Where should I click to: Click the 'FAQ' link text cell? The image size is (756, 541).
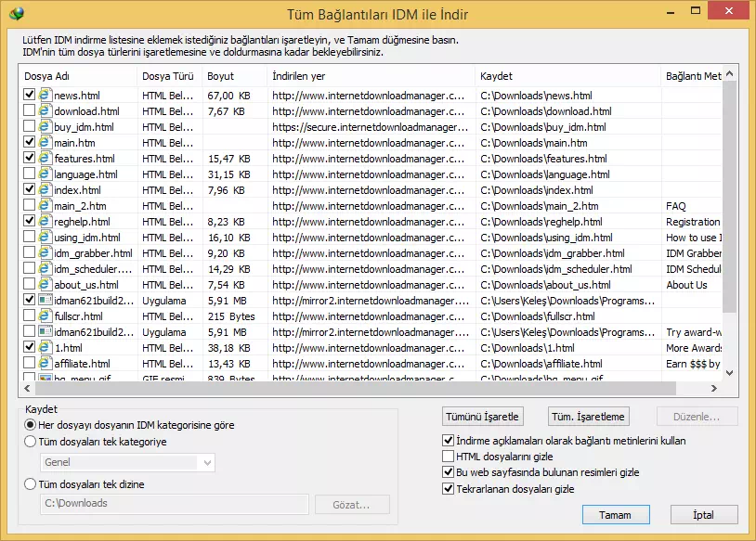676,206
